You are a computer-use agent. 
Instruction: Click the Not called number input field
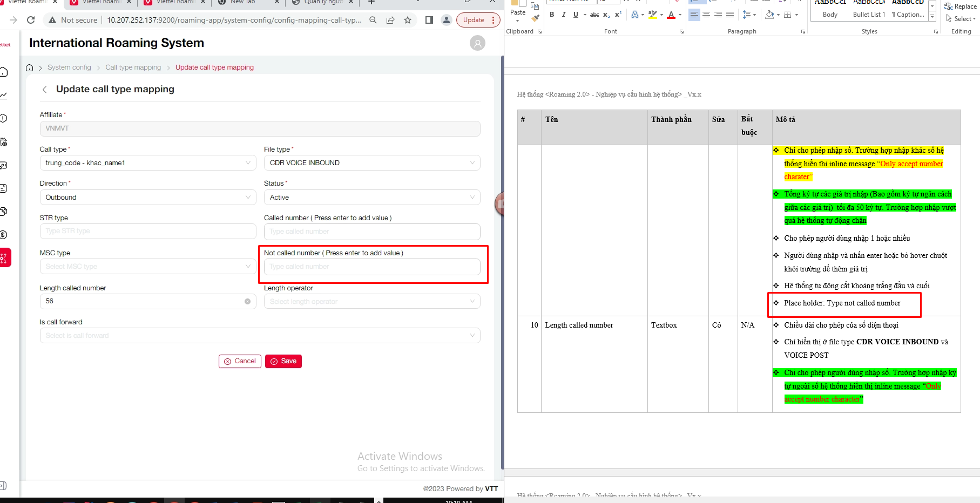[371, 267]
